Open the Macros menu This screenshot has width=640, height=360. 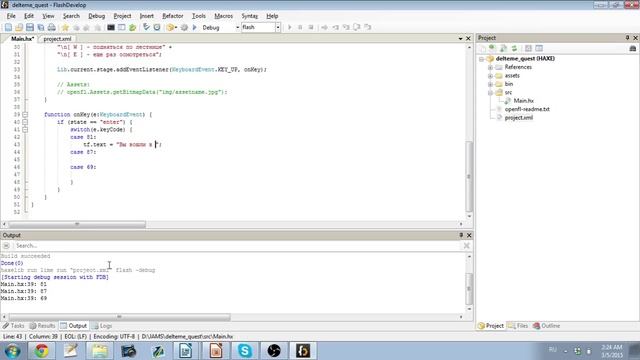click(223, 16)
